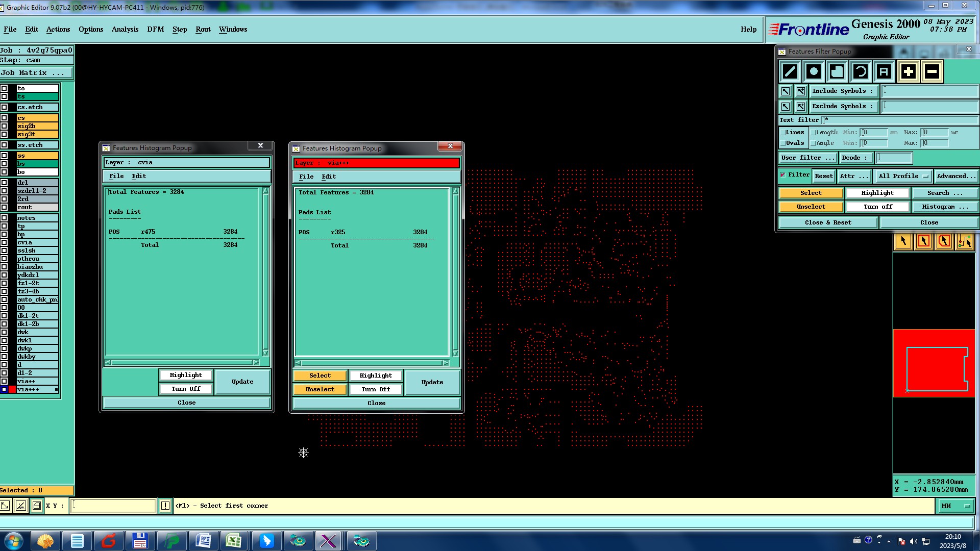Enable the Lines checkbox in the Features Filter
Image resolution: width=980 pixels, height=551 pixels.
(783, 133)
